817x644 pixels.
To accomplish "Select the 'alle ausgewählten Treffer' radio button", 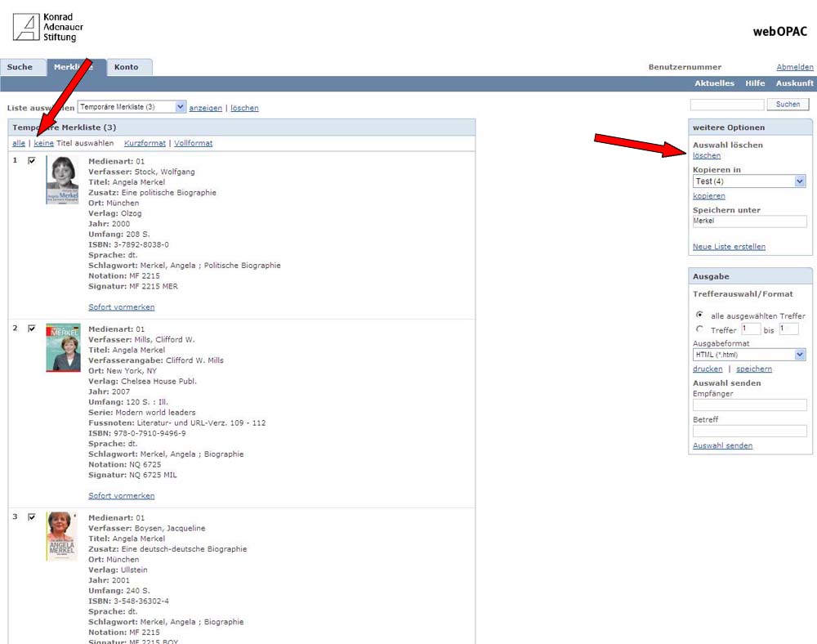I will click(699, 315).
